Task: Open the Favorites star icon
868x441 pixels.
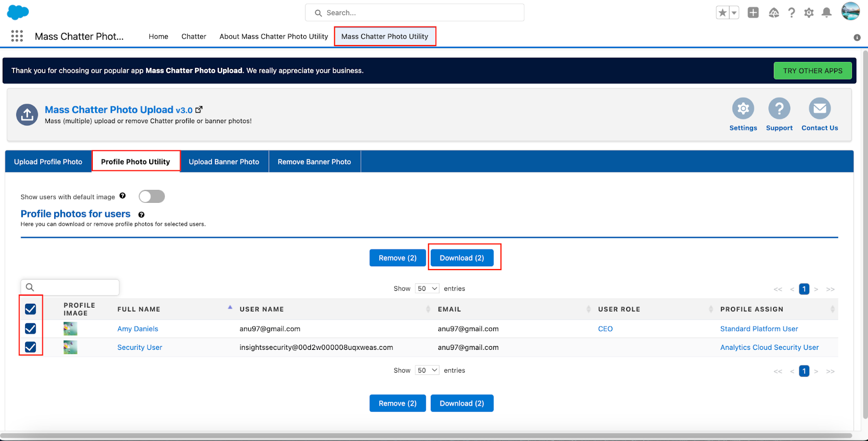Action: 723,12
